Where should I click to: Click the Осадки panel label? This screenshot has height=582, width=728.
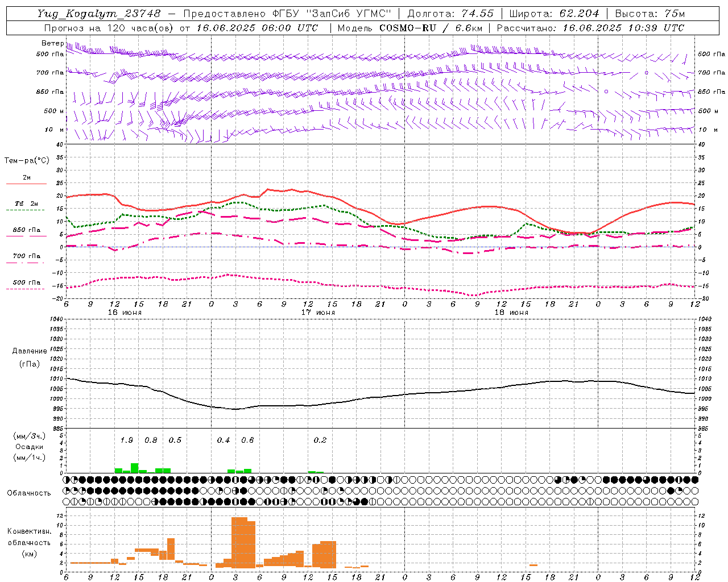coord(29,447)
